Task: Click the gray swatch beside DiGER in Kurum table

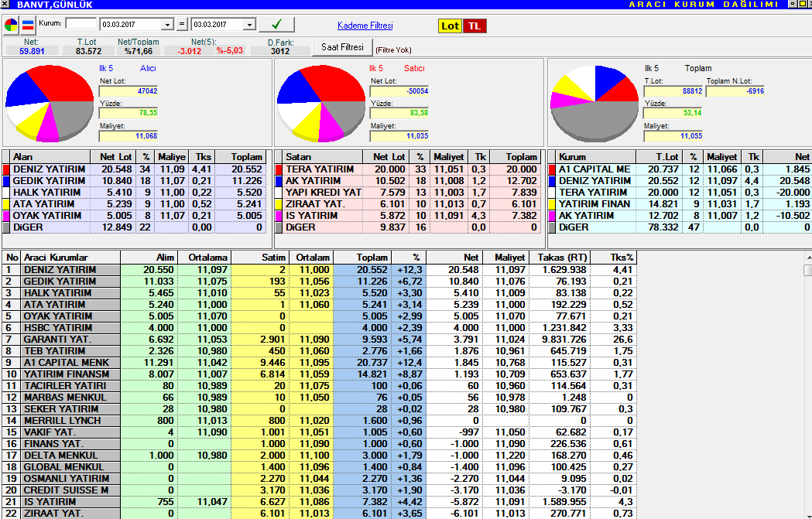Action: point(552,227)
